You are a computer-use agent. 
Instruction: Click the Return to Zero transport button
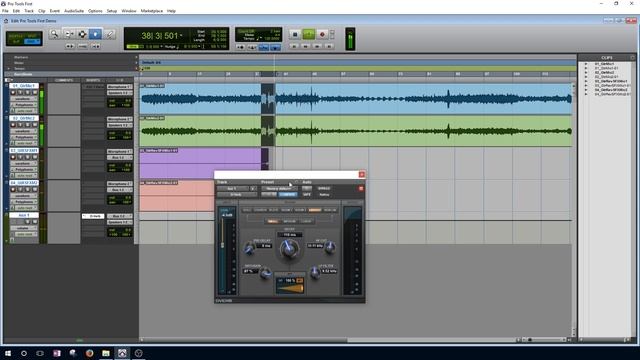(294, 47)
